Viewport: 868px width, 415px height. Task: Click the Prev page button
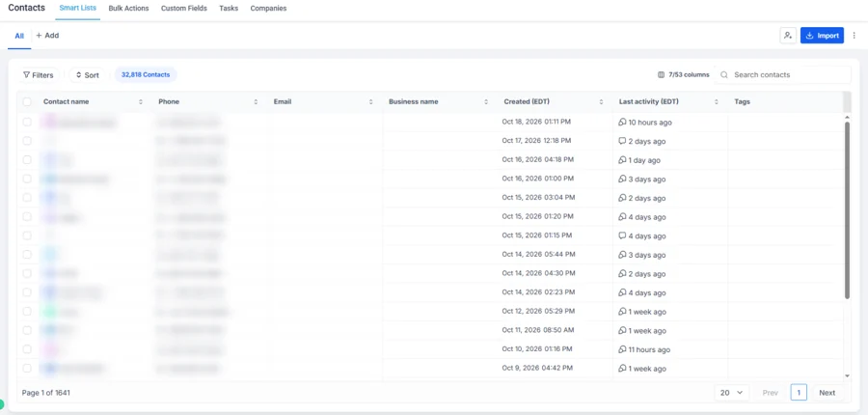(770, 393)
